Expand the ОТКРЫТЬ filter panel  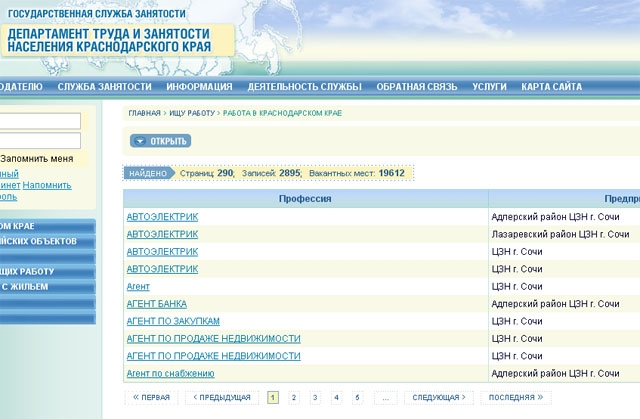click(161, 141)
